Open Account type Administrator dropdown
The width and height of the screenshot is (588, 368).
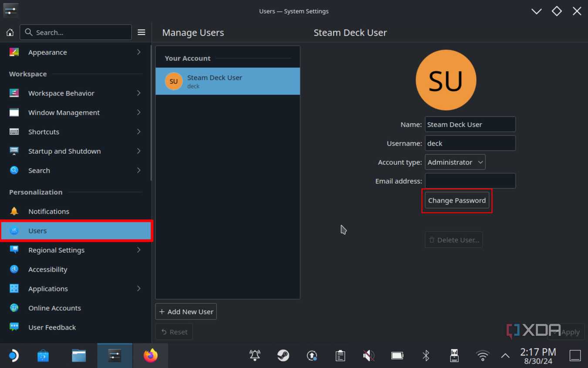pos(455,162)
